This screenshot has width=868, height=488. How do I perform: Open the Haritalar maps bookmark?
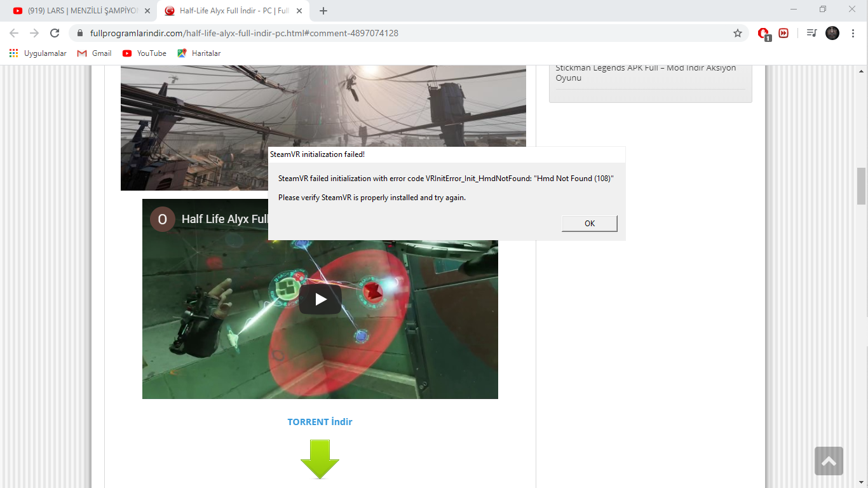point(199,53)
